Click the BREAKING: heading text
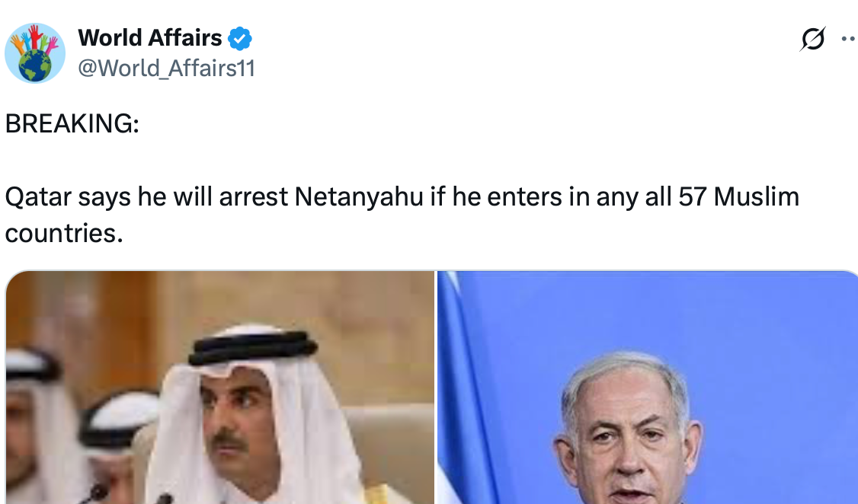The height and width of the screenshot is (504, 858). tap(72, 123)
